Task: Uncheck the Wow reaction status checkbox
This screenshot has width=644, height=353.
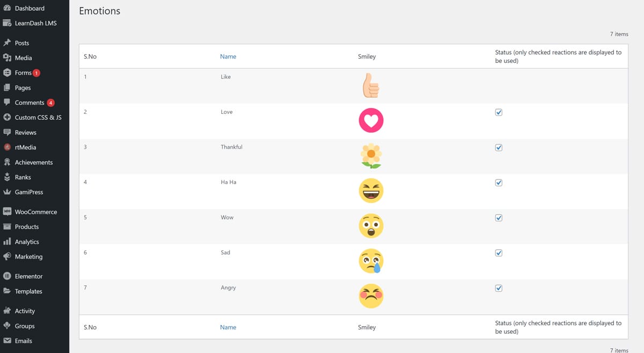Action: pyautogui.click(x=499, y=218)
